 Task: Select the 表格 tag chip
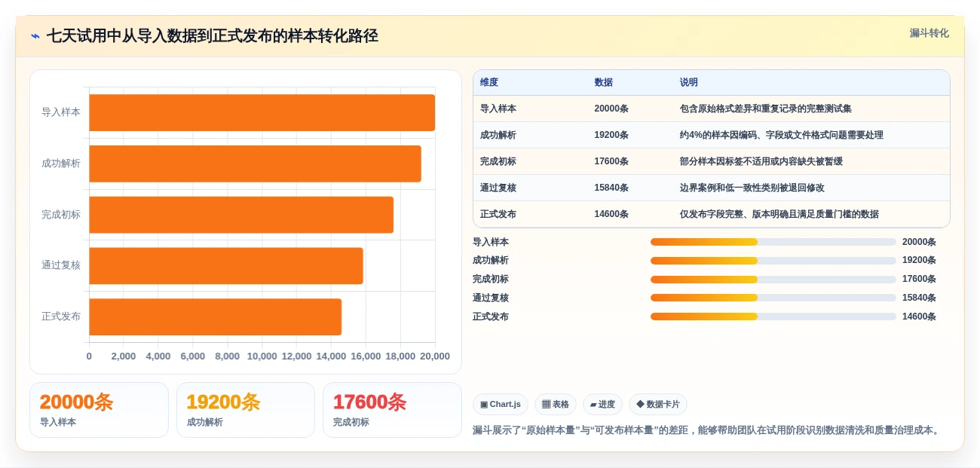coord(556,404)
